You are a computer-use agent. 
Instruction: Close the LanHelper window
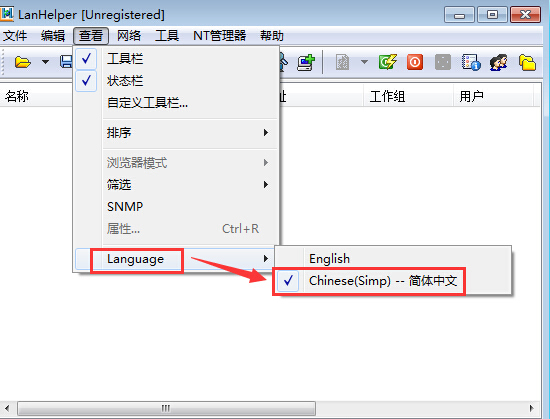(525, 15)
